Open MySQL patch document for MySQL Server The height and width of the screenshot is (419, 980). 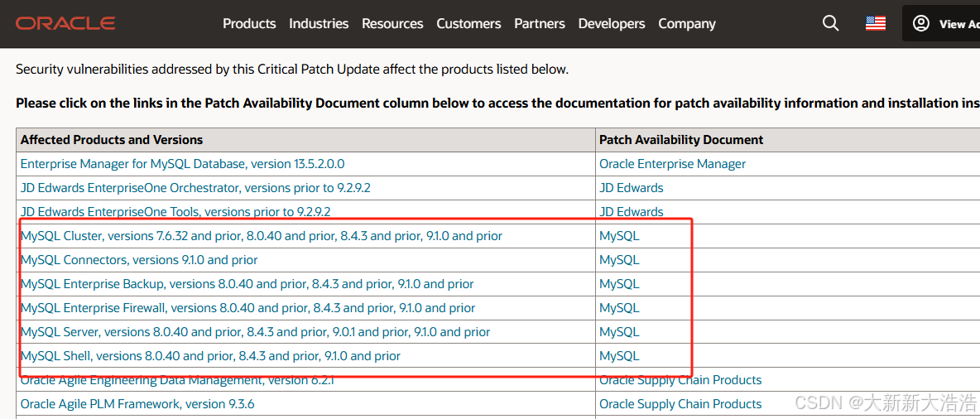click(619, 331)
